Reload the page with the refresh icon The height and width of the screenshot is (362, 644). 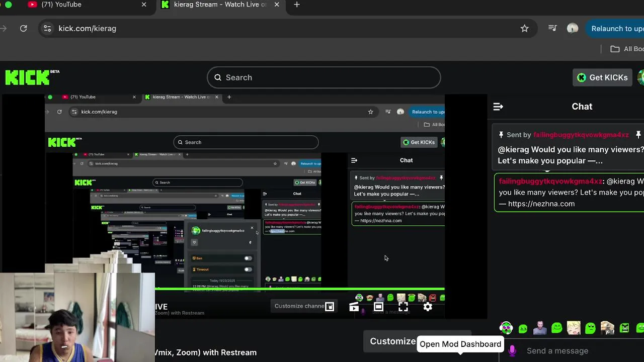[x=24, y=29]
